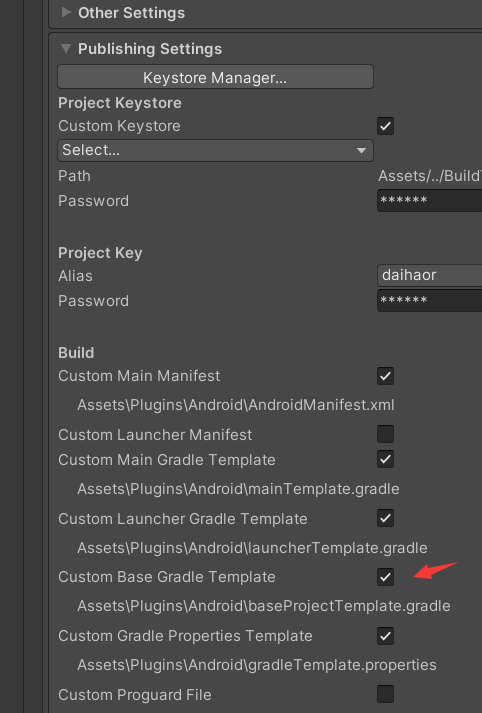Click the Project Key Password field
The image size is (482, 713).
tap(429, 301)
